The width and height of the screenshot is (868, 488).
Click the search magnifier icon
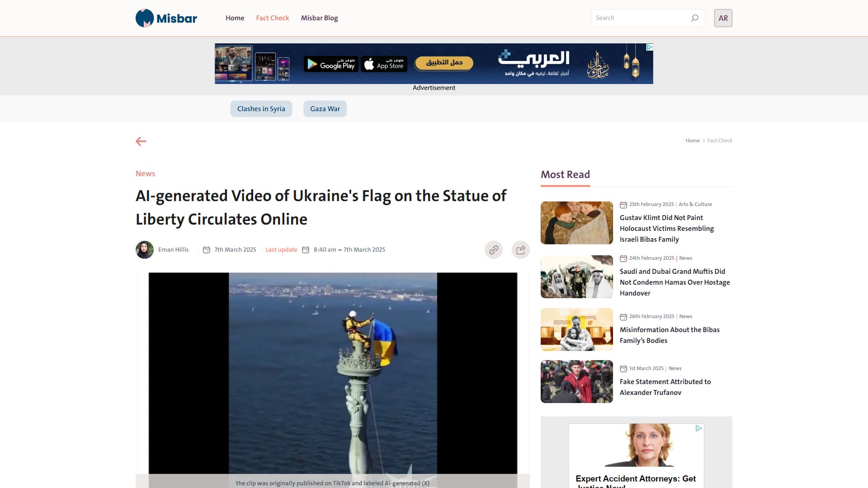tap(695, 18)
